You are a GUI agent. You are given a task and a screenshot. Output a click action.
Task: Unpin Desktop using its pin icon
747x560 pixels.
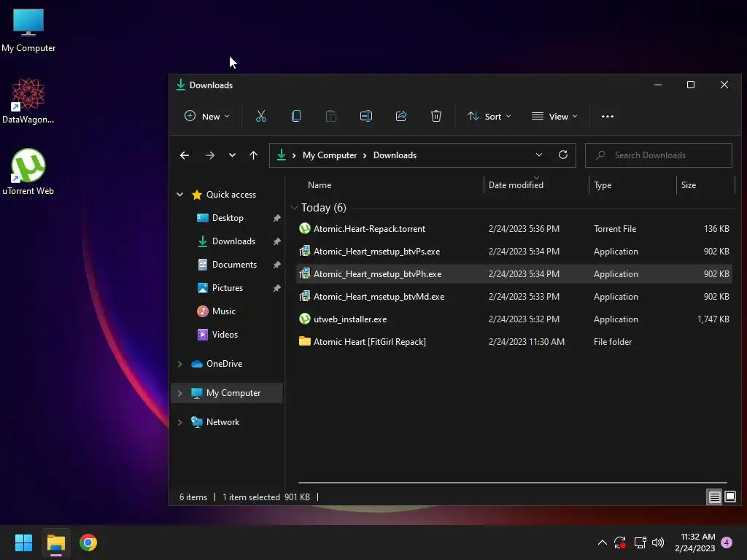tap(276, 218)
